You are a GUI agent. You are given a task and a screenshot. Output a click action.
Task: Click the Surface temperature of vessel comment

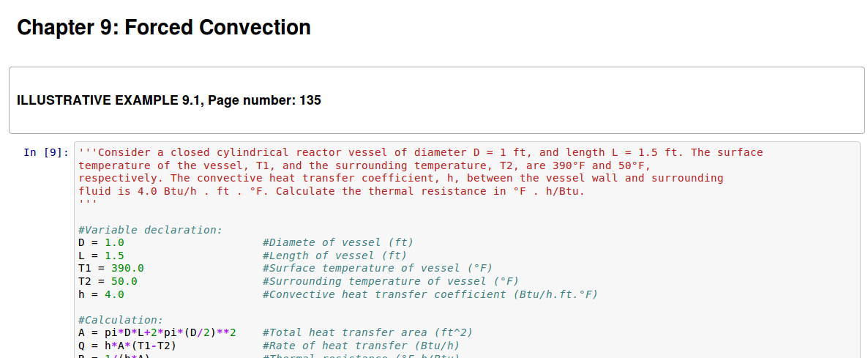click(x=377, y=268)
